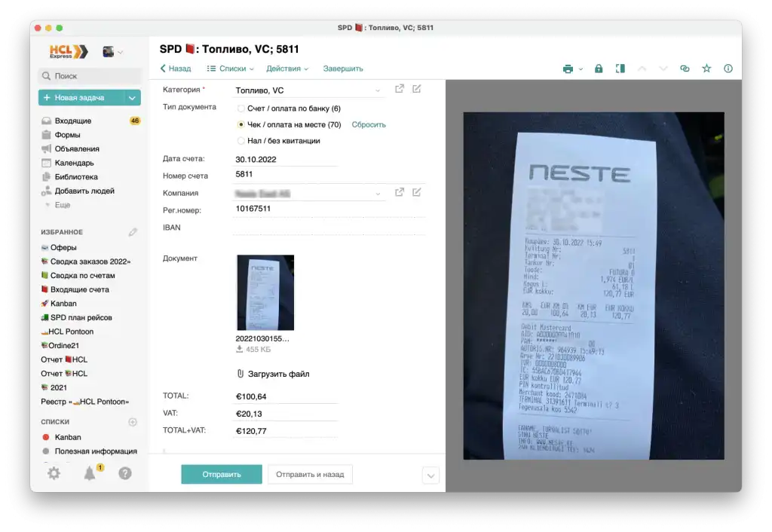Click the IBAN input field
Screen dimensions: 772x532
click(329, 228)
